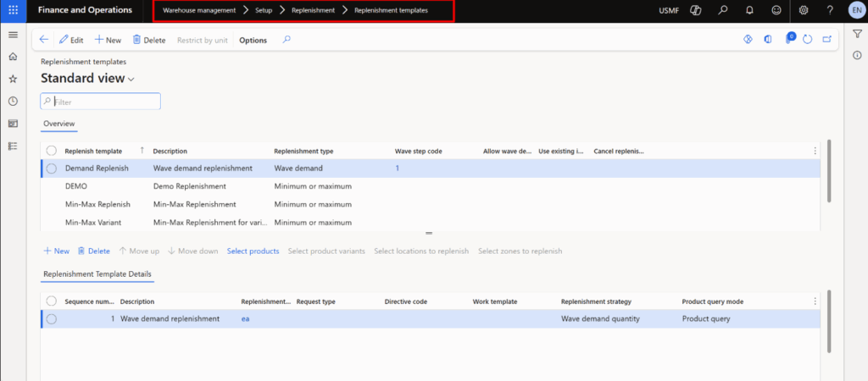This screenshot has height=381, width=868.
Task: Select sequence number 1 row radio button
Action: point(52,319)
